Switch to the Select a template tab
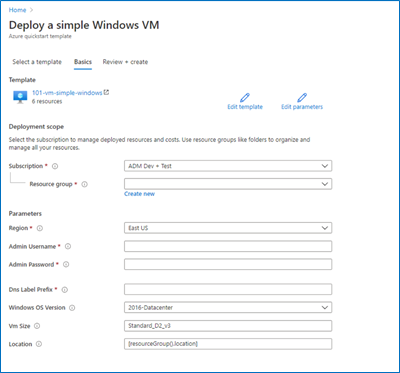The height and width of the screenshot is (373, 400). click(x=37, y=62)
